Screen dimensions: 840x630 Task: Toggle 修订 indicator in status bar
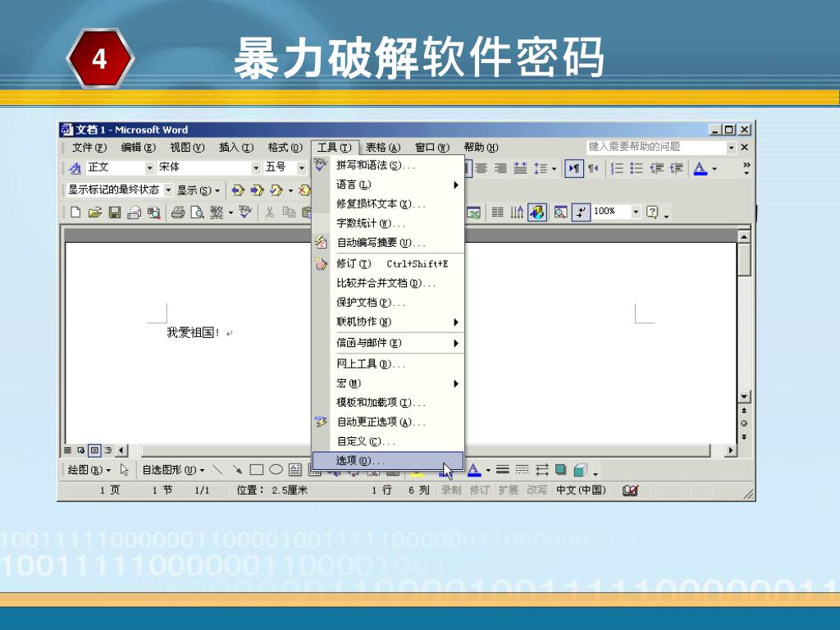click(x=479, y=491)
